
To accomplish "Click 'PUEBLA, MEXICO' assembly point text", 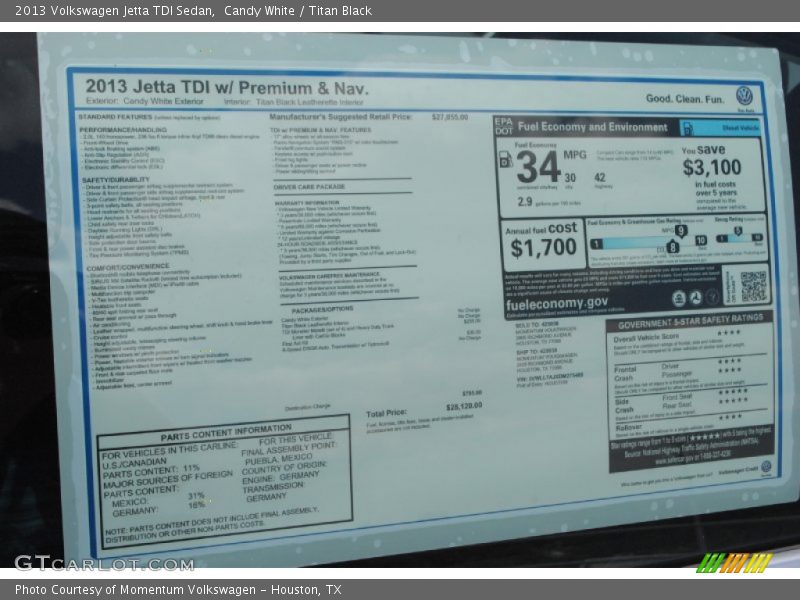I will coord(278,461).
